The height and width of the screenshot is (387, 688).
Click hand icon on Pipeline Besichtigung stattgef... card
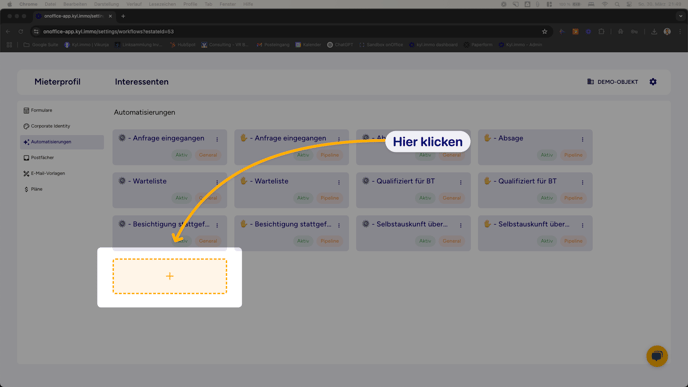[x=244, y=224]
